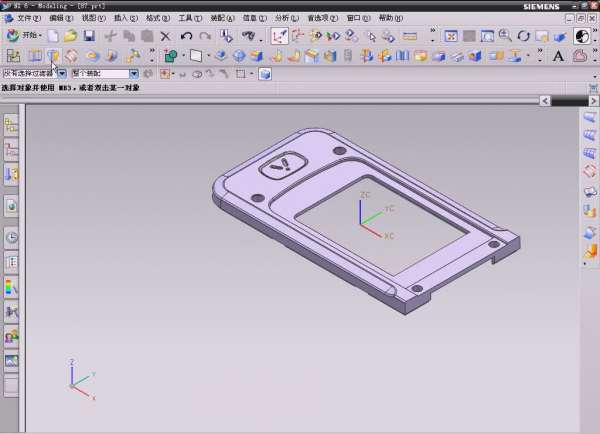Click the New file icon

[x=52, y=36]
